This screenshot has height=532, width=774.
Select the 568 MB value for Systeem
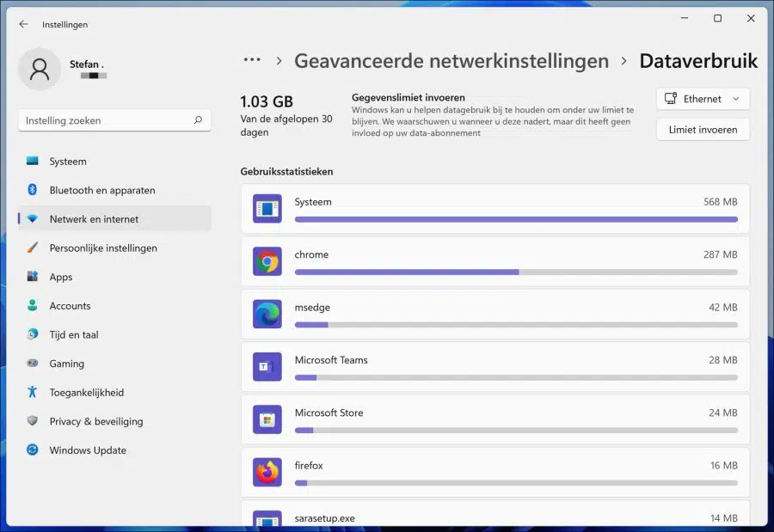coord(720,202)
